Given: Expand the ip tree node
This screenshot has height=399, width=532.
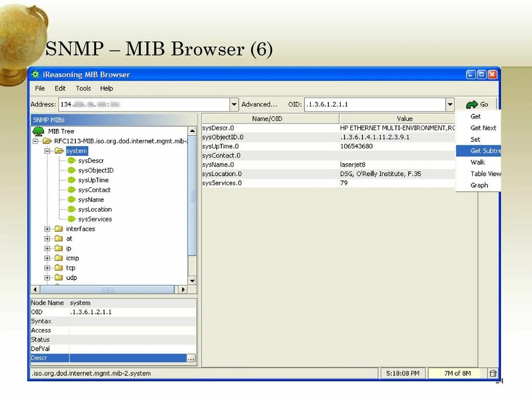Looking at the screenshot, I should (x=47, y=249).
